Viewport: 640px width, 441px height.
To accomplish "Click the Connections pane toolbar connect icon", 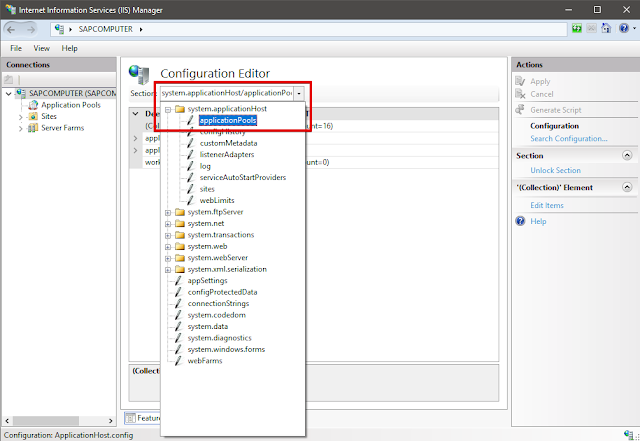I will (x=9, y=80).
